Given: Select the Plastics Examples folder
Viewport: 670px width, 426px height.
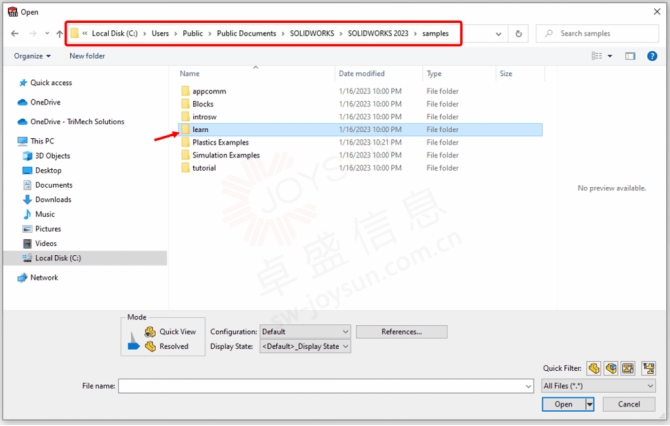Looking at the screenshot, I should [x=220, y=142].
